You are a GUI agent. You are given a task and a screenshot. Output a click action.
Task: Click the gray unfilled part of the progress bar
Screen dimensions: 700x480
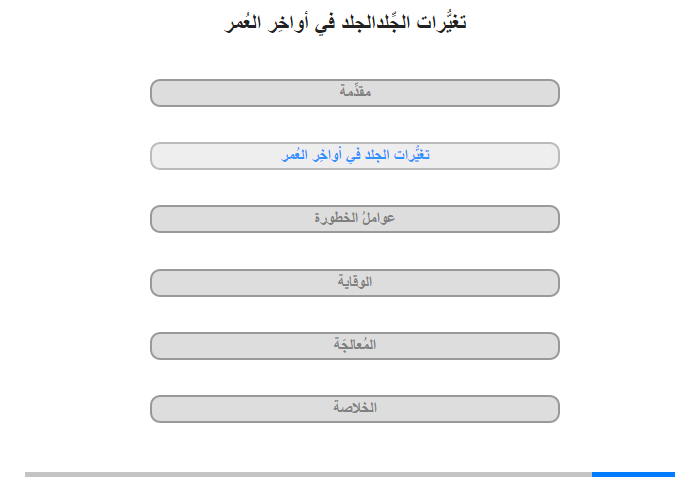(x=308, y=474)
